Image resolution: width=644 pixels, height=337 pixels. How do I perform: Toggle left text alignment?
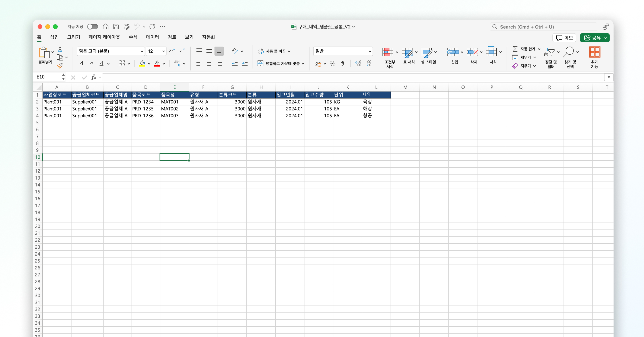pyautogui.click(x=199, y=63)
